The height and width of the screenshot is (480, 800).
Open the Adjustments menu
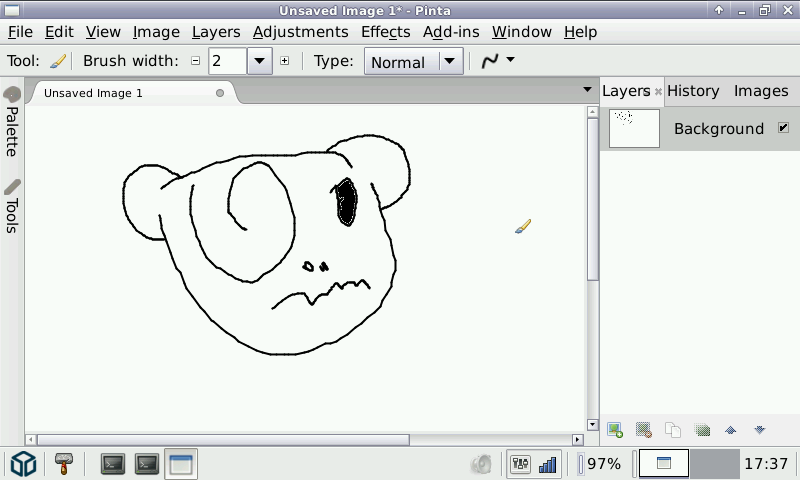tap(300, 32)
